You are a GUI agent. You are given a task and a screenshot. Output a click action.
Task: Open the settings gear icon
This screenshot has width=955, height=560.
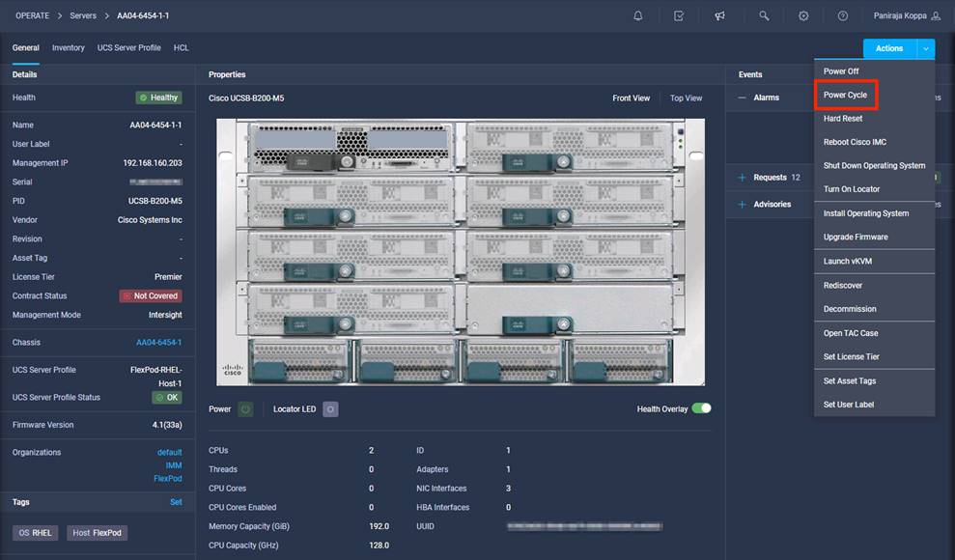[x=803, y=15]
